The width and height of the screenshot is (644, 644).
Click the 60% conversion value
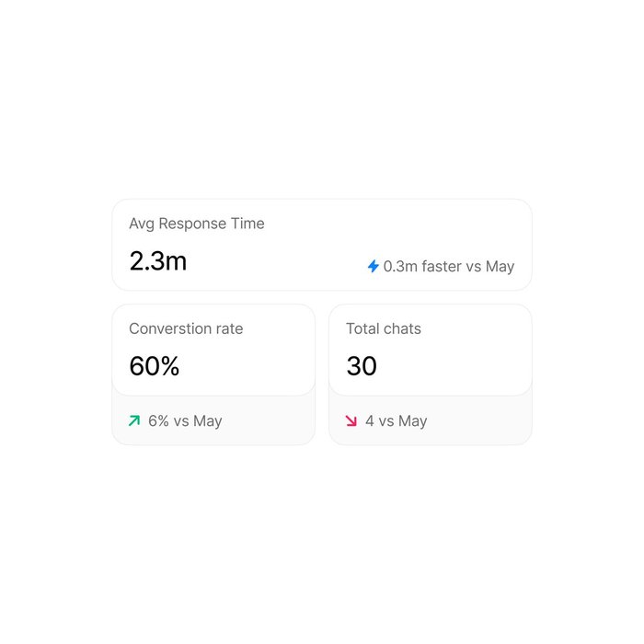tap(154, 366)
